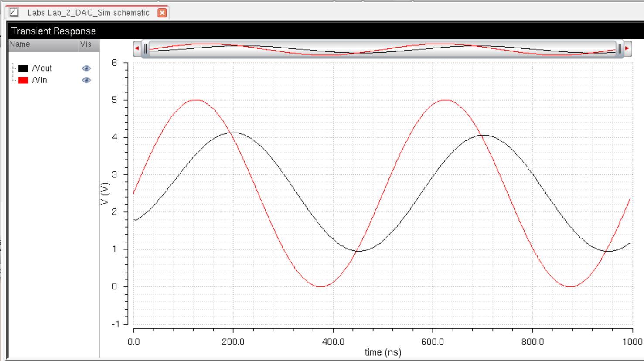Image resolution: width=644 pixels, height=361 pixels.
Task: Toggle visibility of the /Vin trace
Action: 86,80
